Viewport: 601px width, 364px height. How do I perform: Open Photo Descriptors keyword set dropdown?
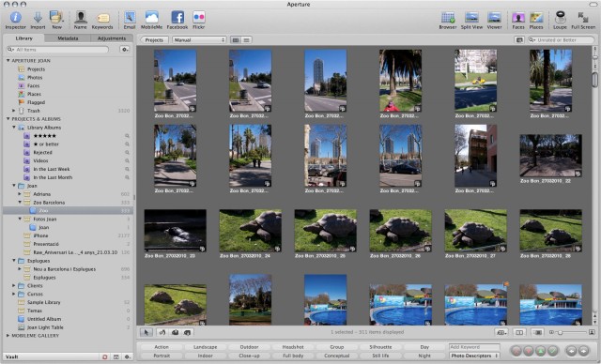pyautogui.click(x=474, y=356)
